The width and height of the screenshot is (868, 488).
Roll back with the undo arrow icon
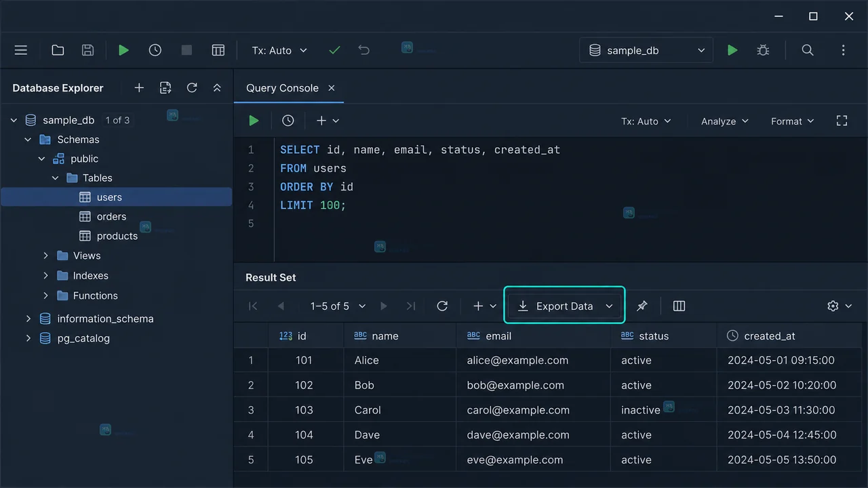[364, 50]
